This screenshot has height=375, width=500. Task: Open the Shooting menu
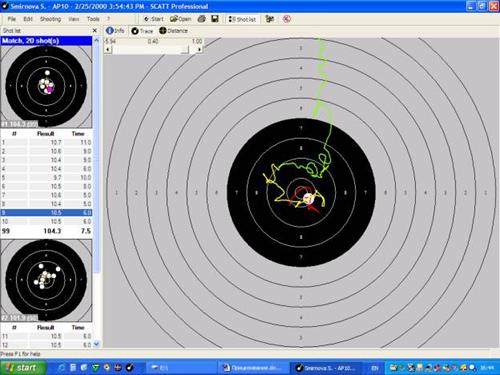click(50, 19)
